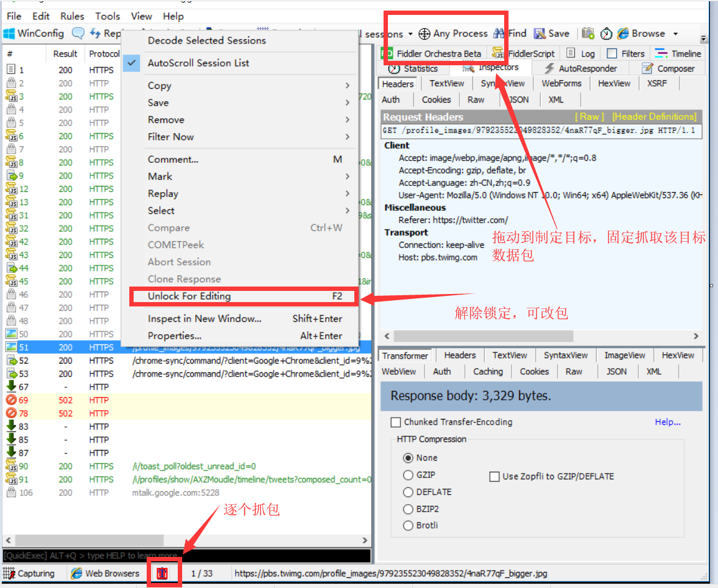Click the red breakpoint icon in status bar
This screenshot has width=718, height=588.
[x=163, y=573]
